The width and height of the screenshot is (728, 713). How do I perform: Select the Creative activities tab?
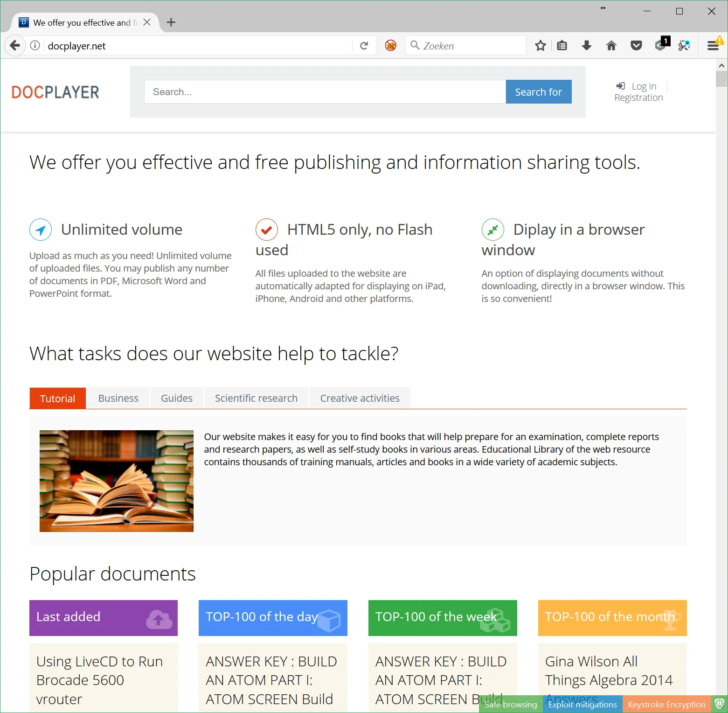[360, 398]
